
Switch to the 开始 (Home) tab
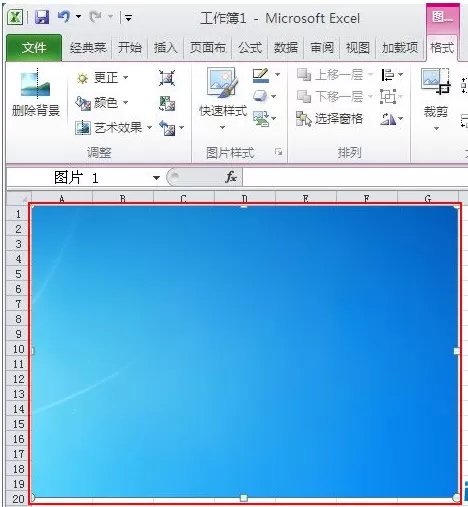pos(130,48)
